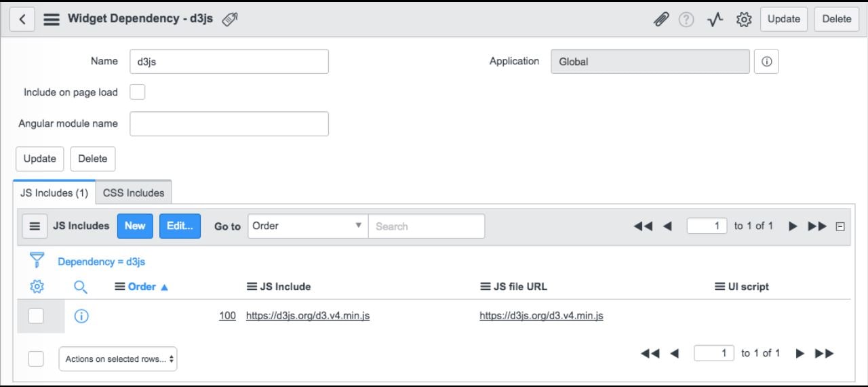Go to first page in top pagination
The width and height of the screenshot is (868, 387).
643,226
